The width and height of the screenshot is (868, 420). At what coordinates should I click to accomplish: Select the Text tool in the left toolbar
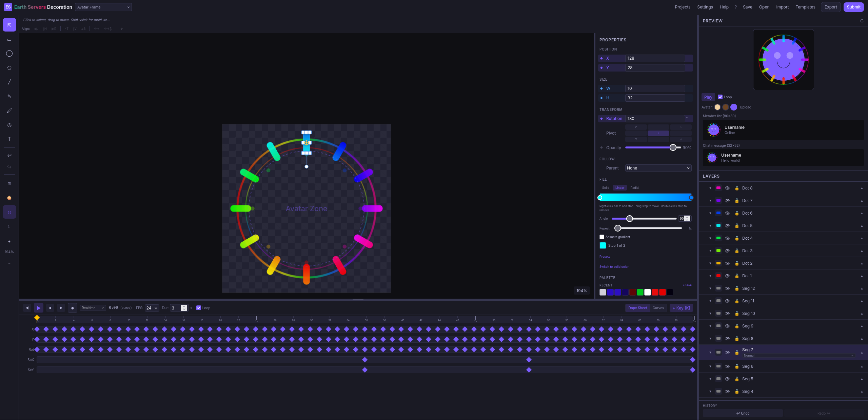click(x=9, y=139)
